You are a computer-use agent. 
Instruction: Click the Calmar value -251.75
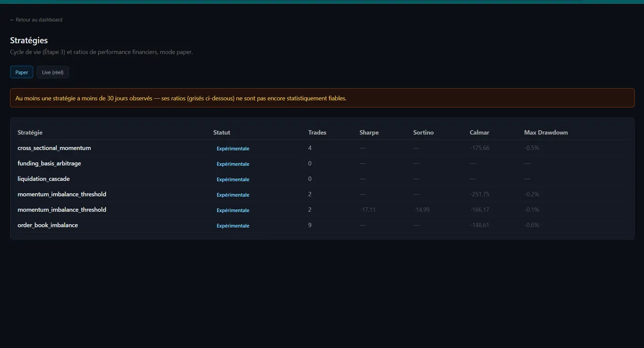point(479,194)
